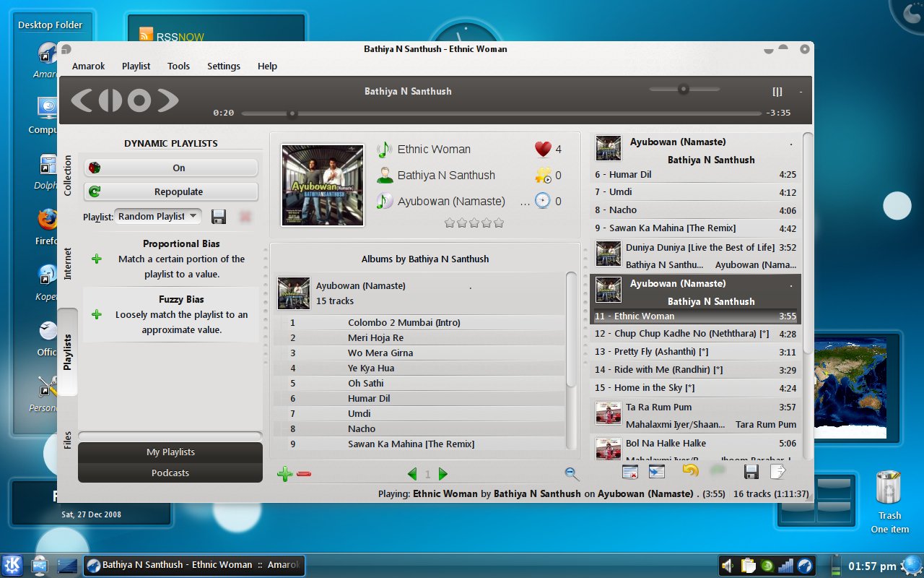Image resolution: width=924 pixels, height=578 pixels.
Task: Click the Repopulate button
Action: [171, 191]
